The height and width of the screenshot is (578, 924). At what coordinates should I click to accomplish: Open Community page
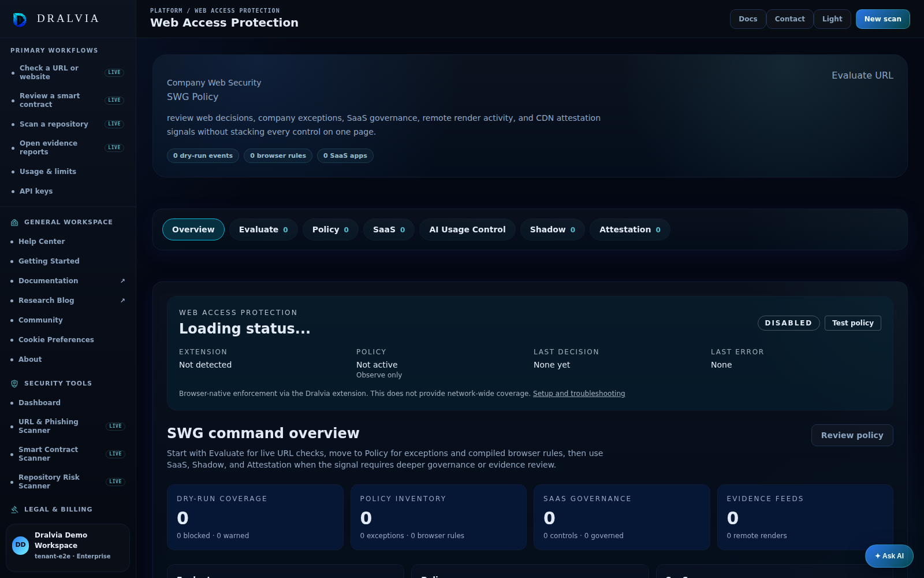[68, 320]
